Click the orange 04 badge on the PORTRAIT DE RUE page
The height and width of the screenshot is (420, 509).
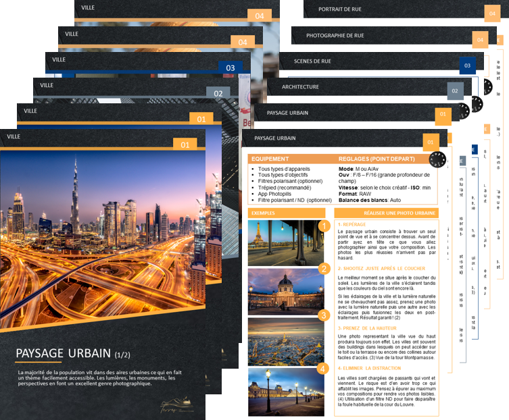point(492,14)
